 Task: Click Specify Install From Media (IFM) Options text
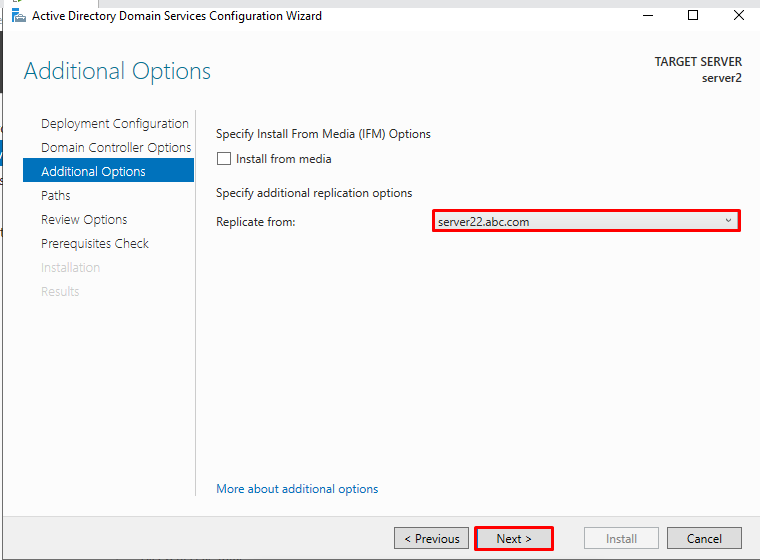(x=323, y=134)
